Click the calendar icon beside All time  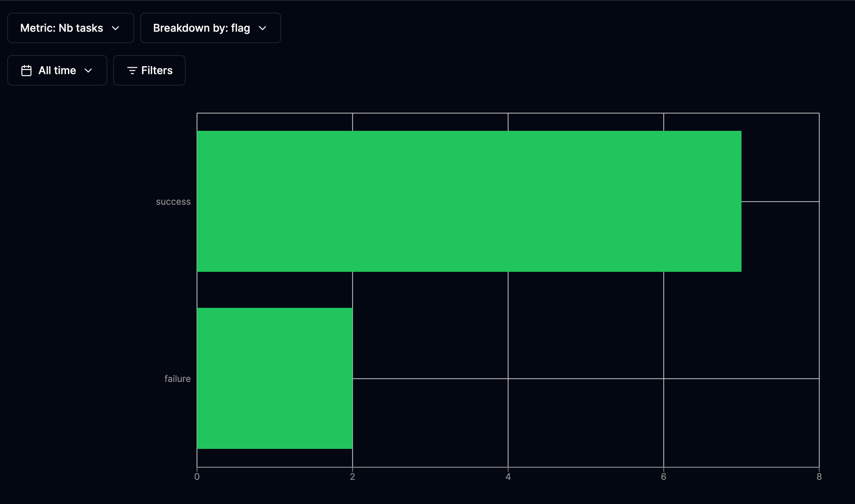coord(27,70)
